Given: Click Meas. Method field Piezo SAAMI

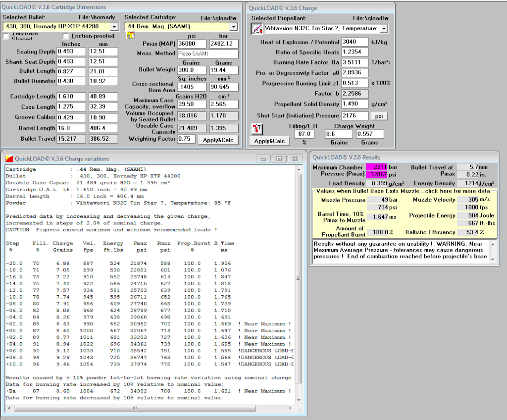Looking at the screenshot, I should click(208, 53).
